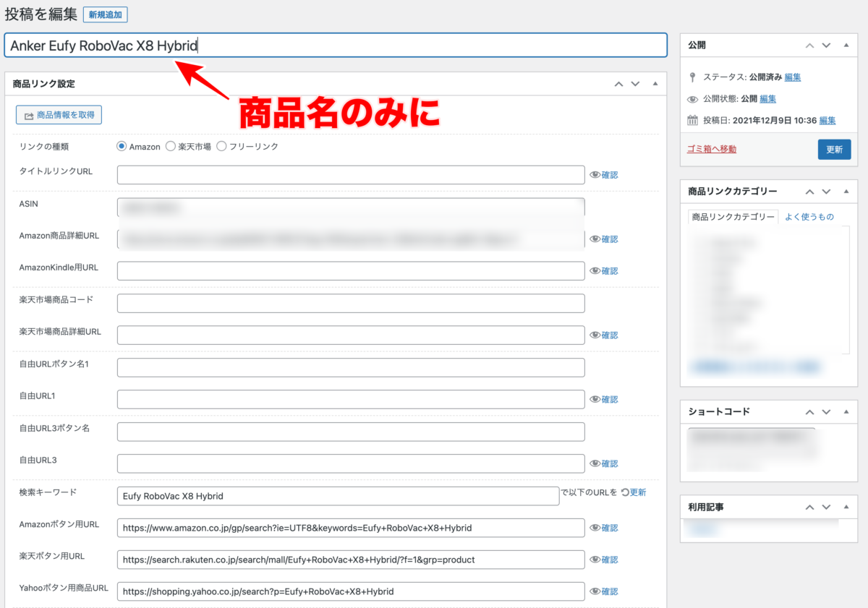Click the 自由URL3 input field
This screenshot has width=868, height=608.
tap(351, 463)
